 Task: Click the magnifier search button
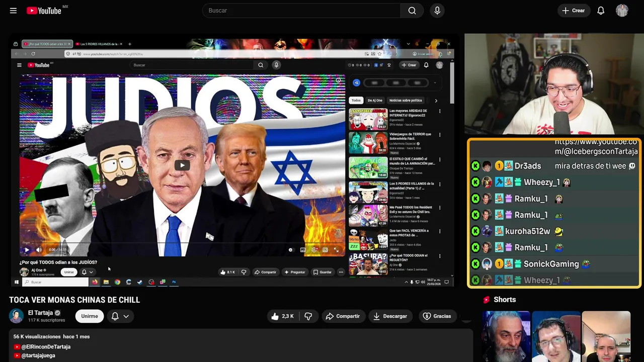[412, 11]
